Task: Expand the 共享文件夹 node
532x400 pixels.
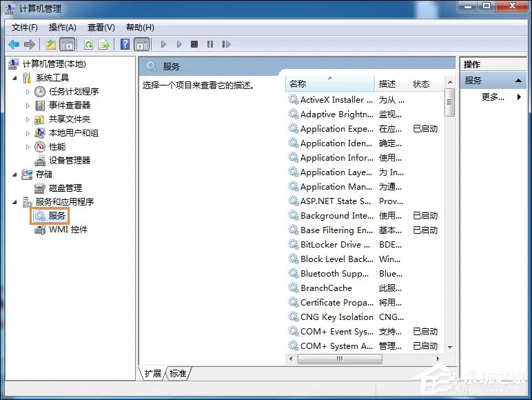Action: [x=28, y=119]
